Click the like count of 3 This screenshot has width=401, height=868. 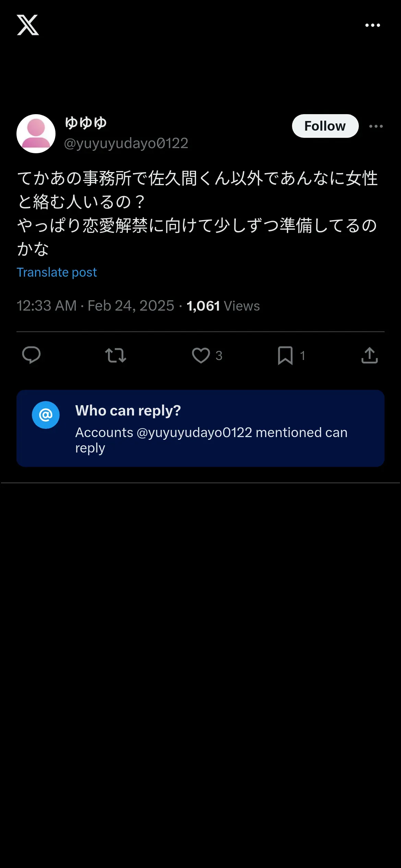pyautogui.click(x=219, y=356)
